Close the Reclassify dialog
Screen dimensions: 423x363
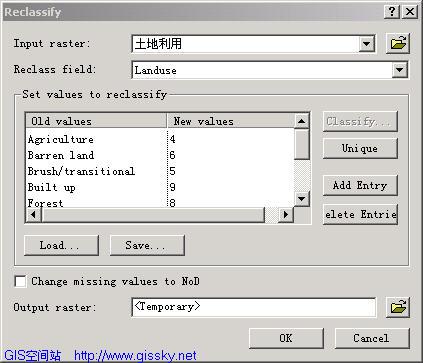click(x=410, y=12)
